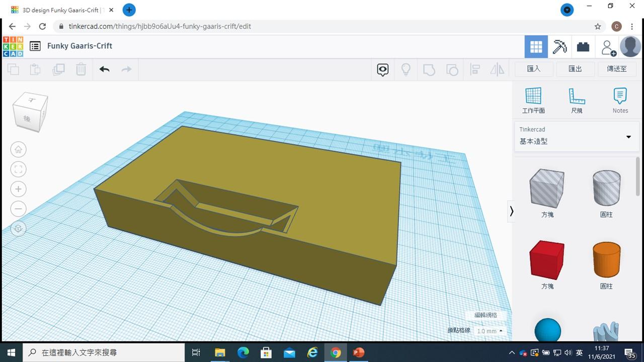Click the 傳送至 send-to button
Screen dimensions: 644x362
[617, 69]
